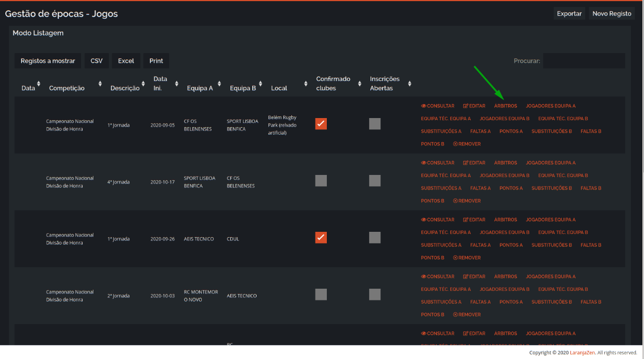Create a new record with Novo Registo
Screen dimensions: 644x359
pos(612,14)
